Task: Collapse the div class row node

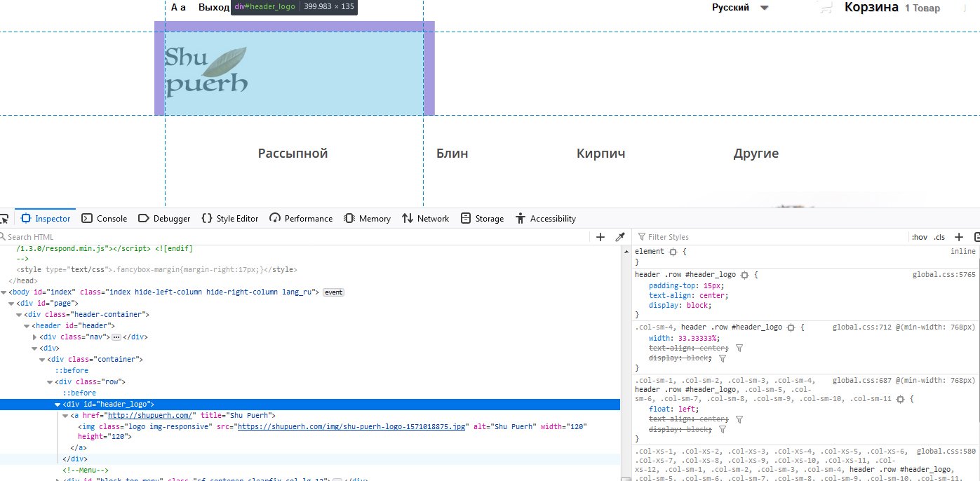Action: coord(50,382)
